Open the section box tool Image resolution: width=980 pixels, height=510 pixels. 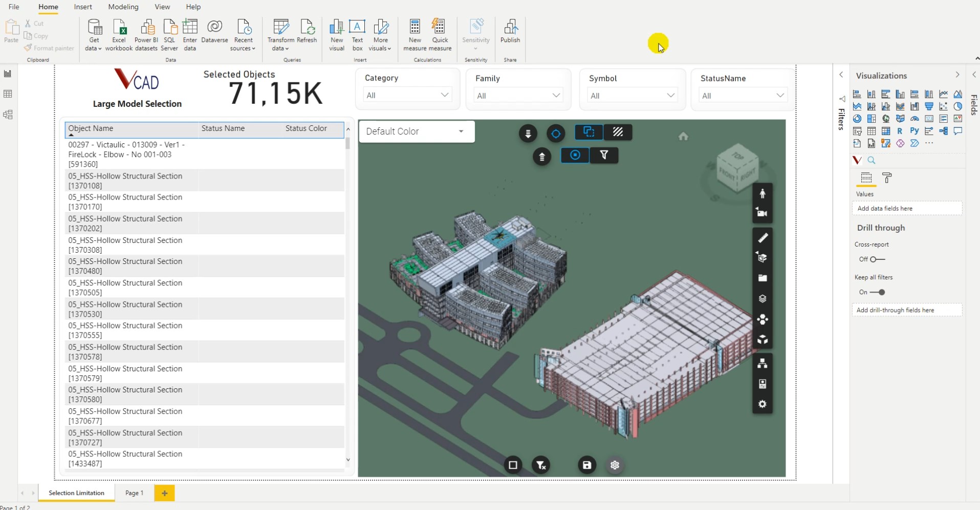coord(763,258)
